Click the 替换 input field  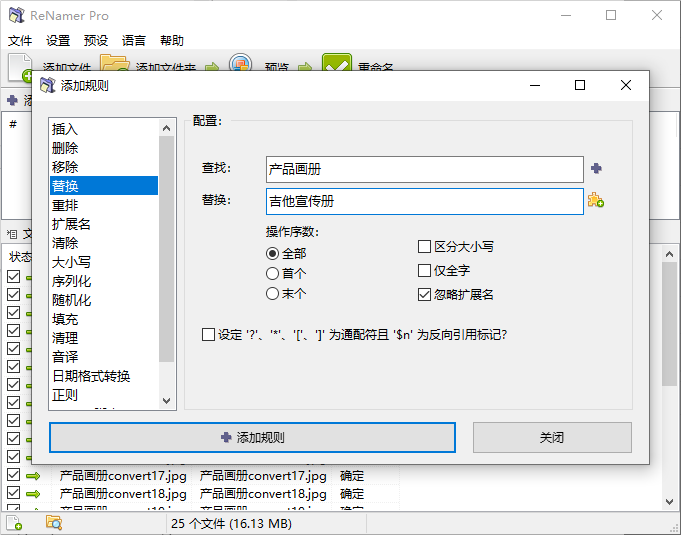[424, 201]
